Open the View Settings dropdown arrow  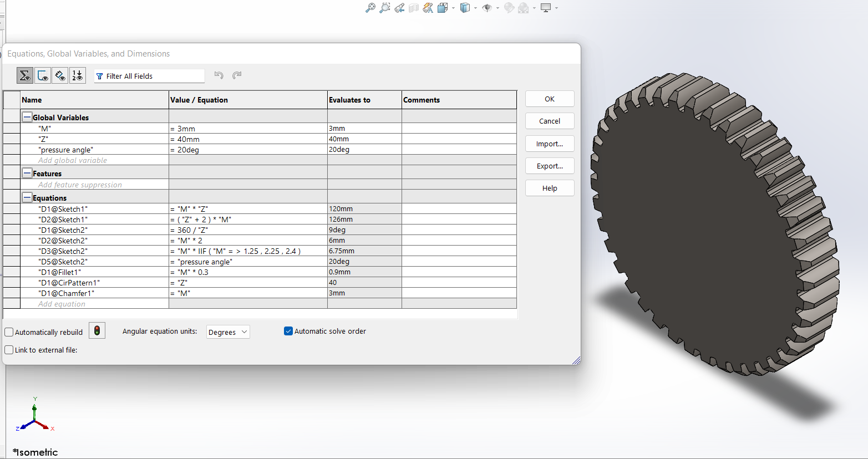click(x=556, y=8)
